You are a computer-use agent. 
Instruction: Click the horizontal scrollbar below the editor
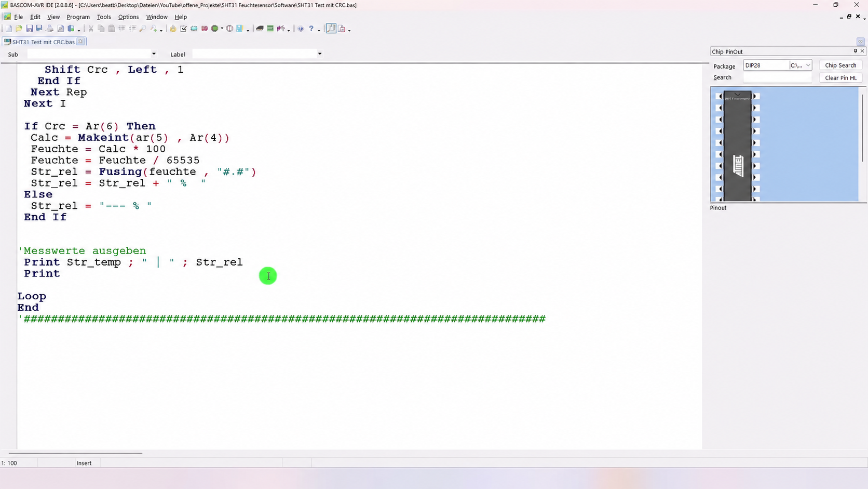coord(75,453)
